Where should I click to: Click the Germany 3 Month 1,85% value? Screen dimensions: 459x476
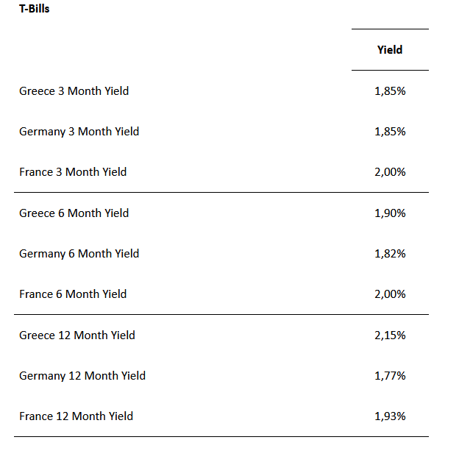click(390, 132)
